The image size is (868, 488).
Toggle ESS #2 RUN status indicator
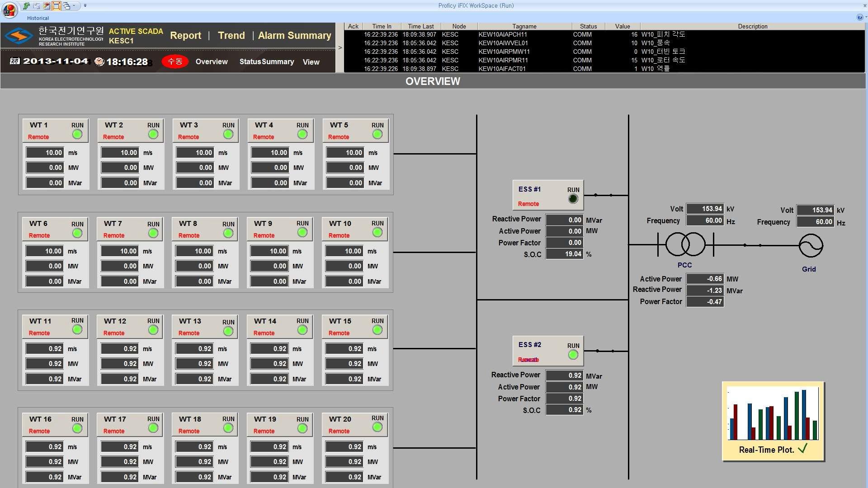572,355
